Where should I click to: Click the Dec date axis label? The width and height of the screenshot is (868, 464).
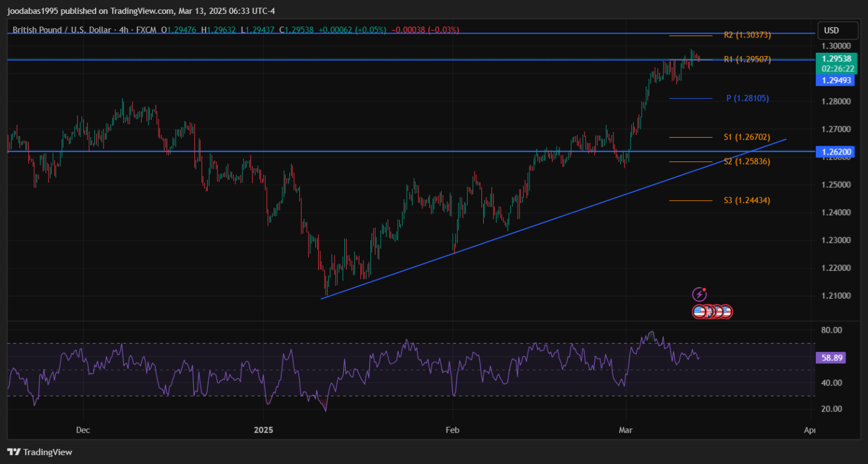pyautogui.click(x=83, y=430)
